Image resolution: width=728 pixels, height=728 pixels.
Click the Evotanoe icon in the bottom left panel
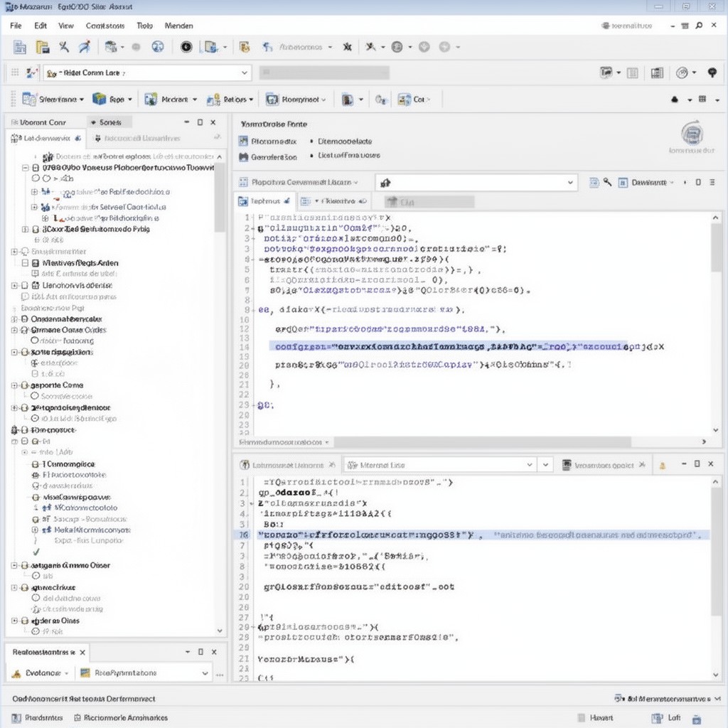point(16,673)
